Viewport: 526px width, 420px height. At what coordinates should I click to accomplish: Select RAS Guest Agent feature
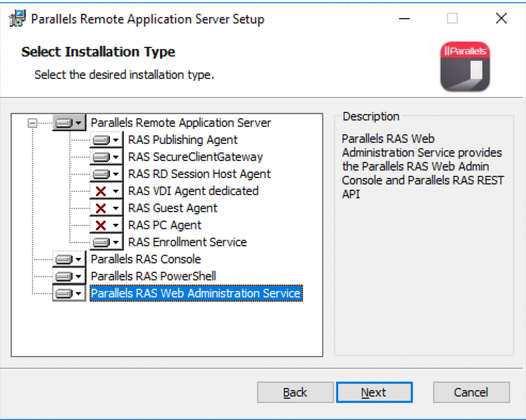tap(173, 208)
